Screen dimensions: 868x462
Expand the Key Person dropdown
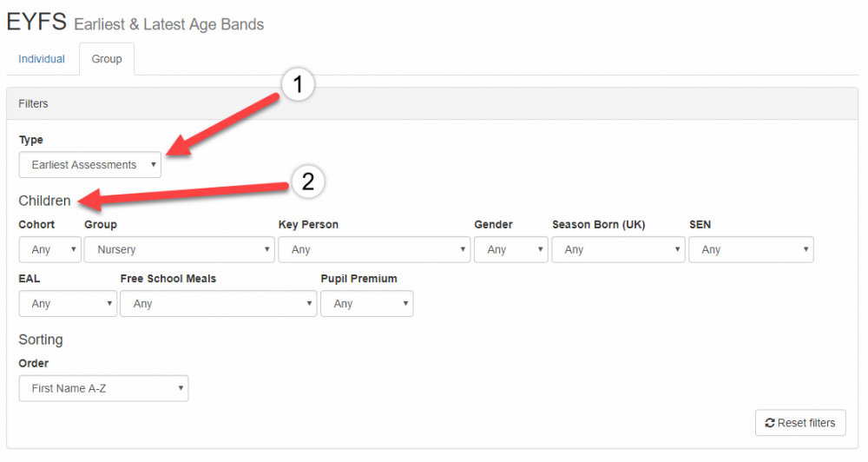pos(374,249)
